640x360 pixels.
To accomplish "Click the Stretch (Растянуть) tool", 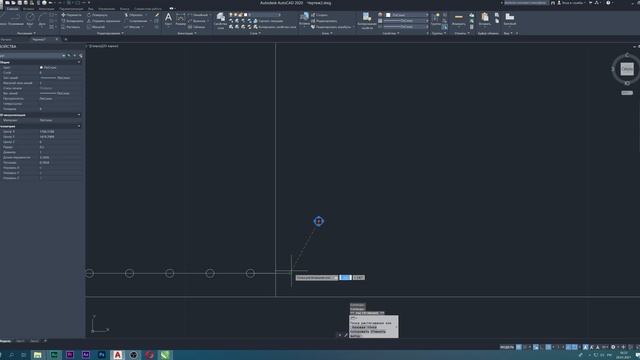I will click(x=71, y=27).
